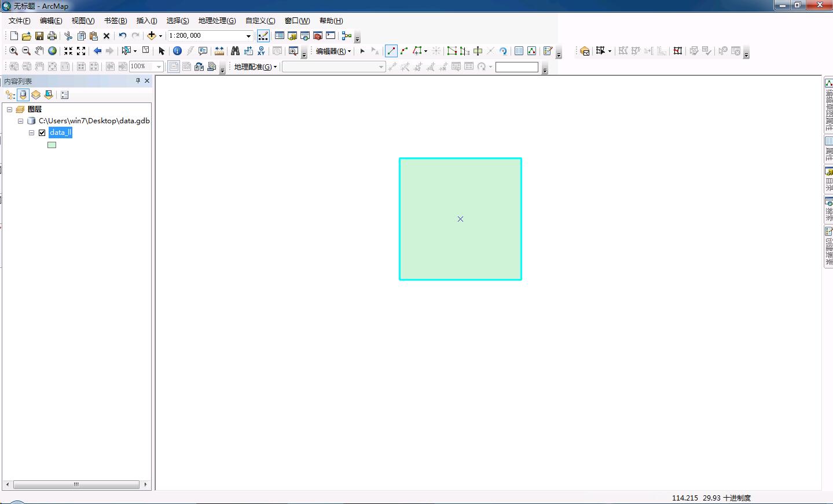Select the data_ll layer name
833x504 pixels.
(x=60, y=133)
